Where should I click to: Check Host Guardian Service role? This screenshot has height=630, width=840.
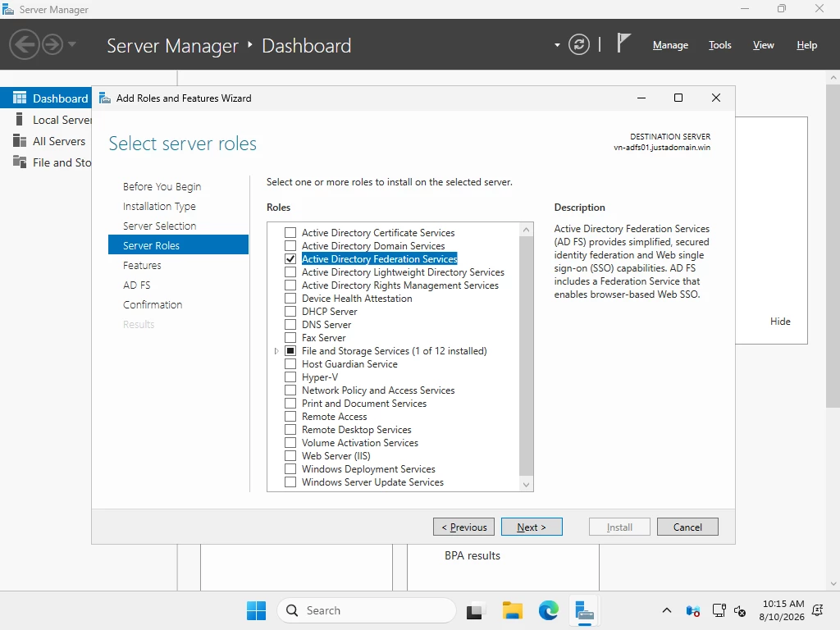[x=290, y=363]
